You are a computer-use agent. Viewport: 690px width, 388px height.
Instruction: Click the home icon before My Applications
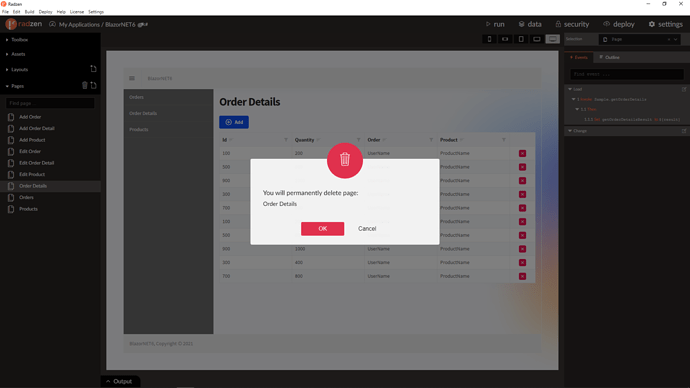[52, 24]
